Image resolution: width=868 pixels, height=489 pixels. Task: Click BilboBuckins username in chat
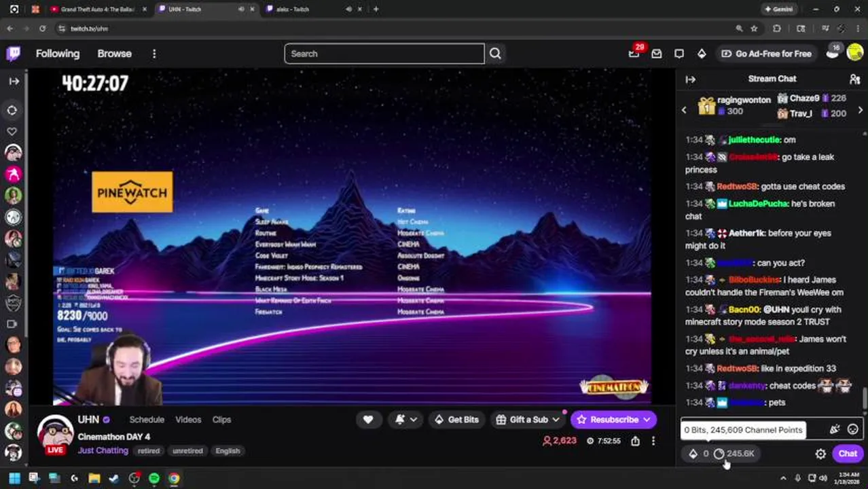pos(754,280)
